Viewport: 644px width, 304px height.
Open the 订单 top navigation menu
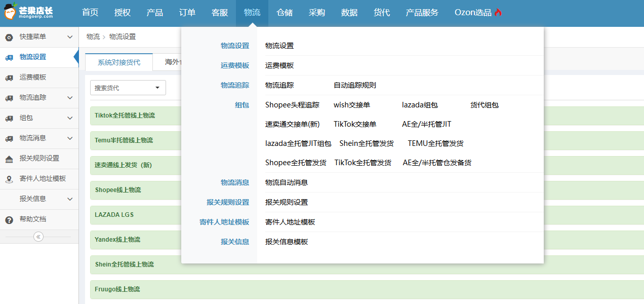coord(187,13)
